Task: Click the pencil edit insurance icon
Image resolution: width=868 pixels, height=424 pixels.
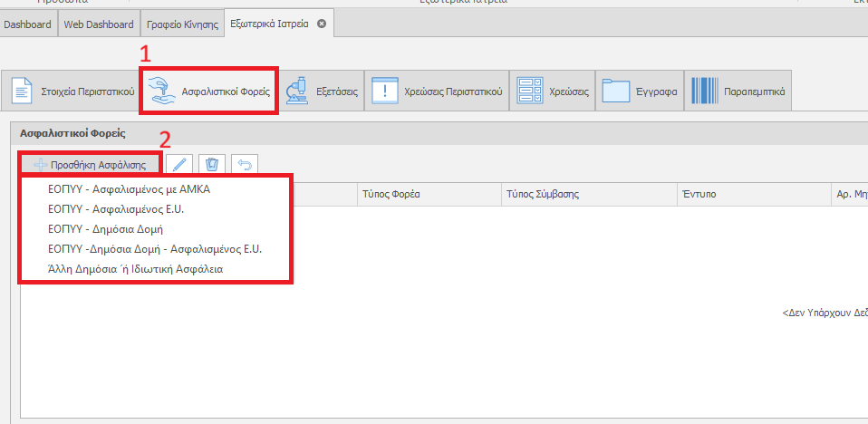Action: point(180,164)
